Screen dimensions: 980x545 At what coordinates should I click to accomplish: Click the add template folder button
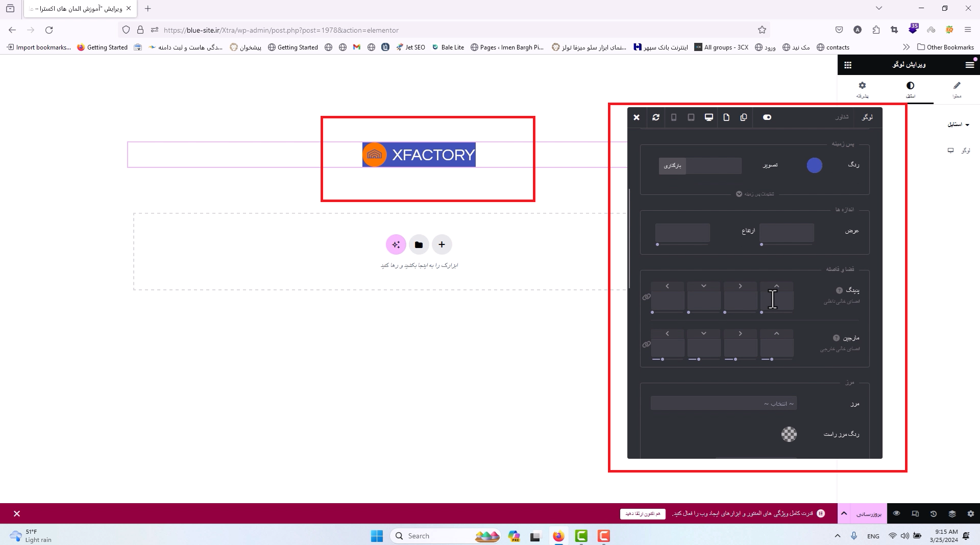[419, 245]
